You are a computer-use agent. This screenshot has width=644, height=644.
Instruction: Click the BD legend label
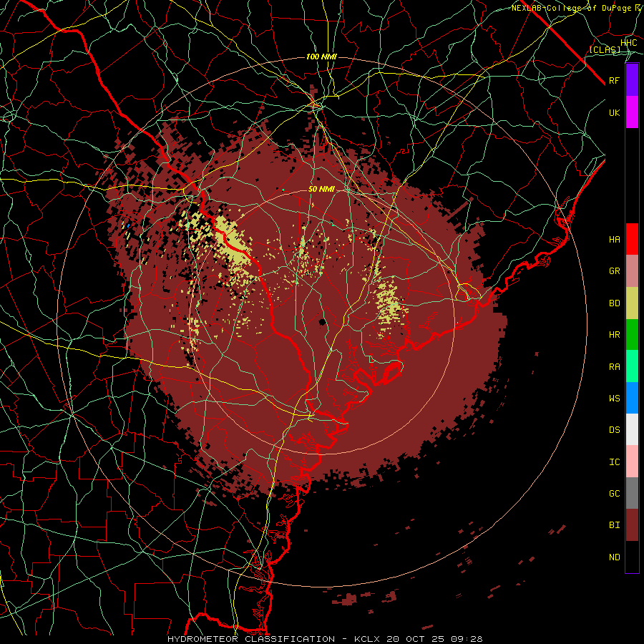(x=615, y=303)
